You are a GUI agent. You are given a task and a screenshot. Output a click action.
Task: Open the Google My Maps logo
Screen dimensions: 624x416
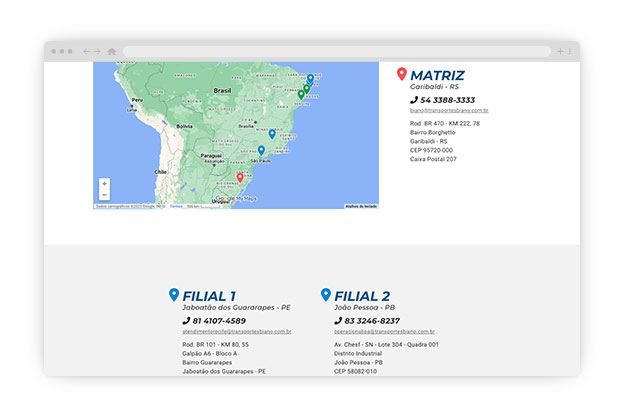236,198
